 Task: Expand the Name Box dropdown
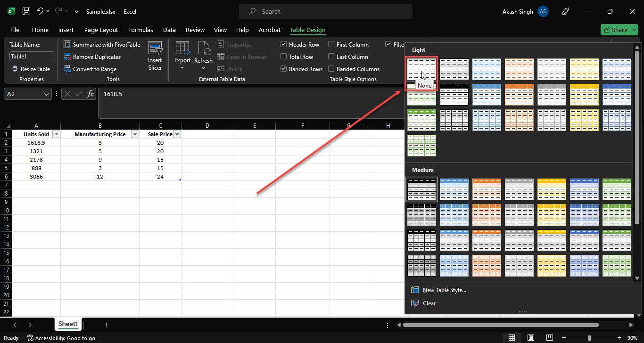coord(47,94)
